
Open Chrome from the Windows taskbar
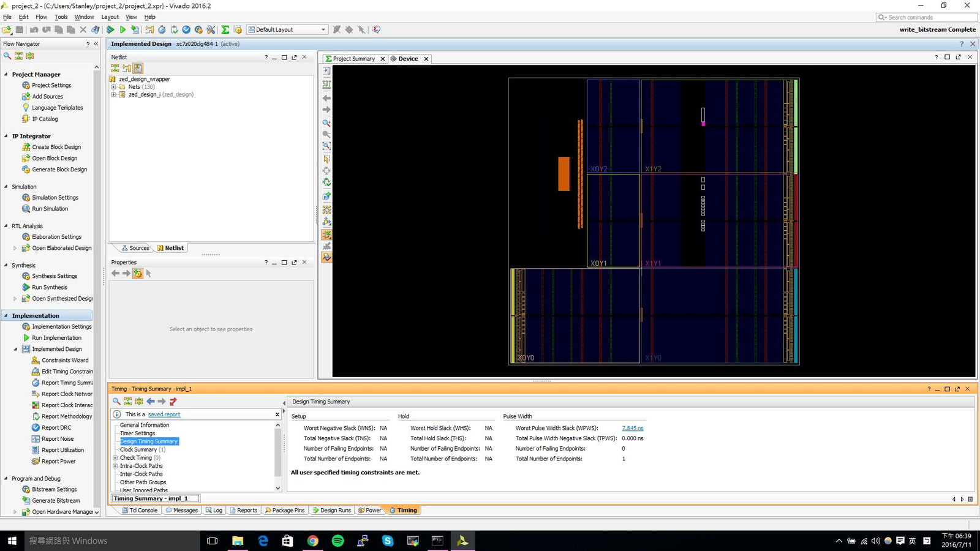[x=312, y=541]
